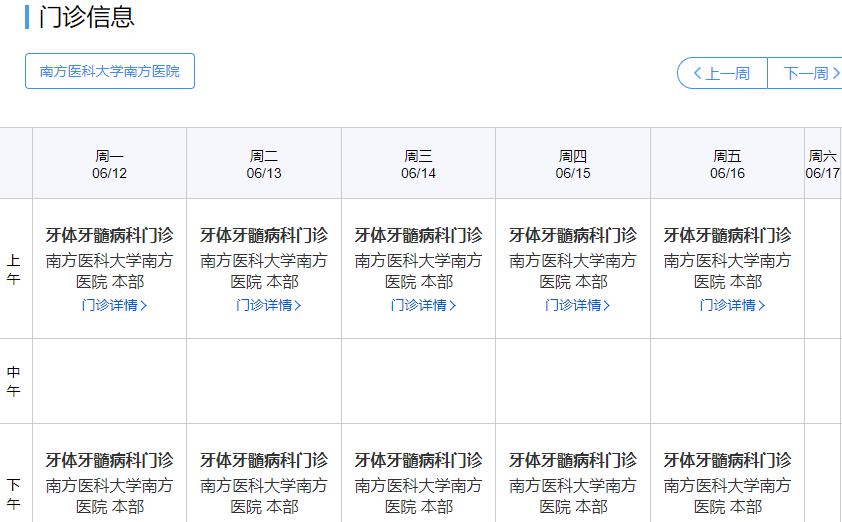Select 南方医科大学南方医院 hospital tab
This screenshot has width=842, height=522.
[x=110, y=72]
